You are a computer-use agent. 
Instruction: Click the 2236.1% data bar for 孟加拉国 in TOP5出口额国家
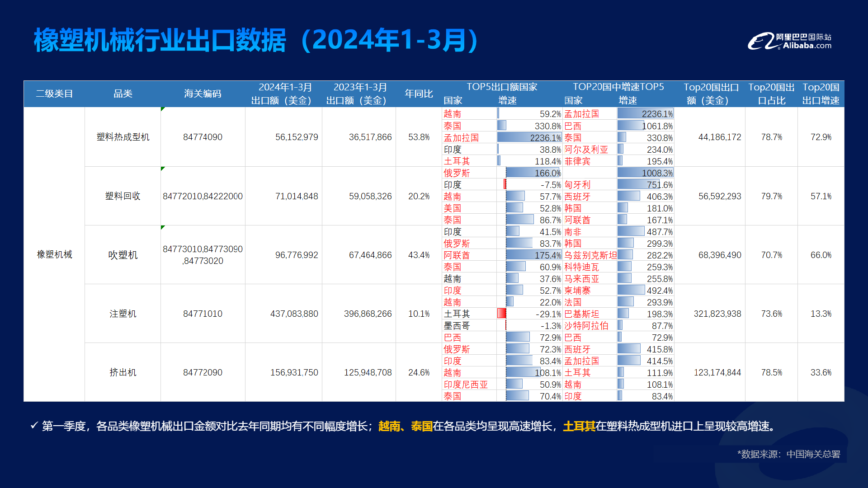click(x=529, y=137)
